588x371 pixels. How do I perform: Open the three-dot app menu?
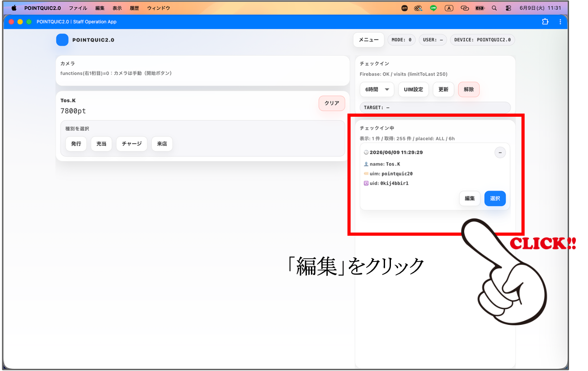pyautogui.click(x=560, y=22)
